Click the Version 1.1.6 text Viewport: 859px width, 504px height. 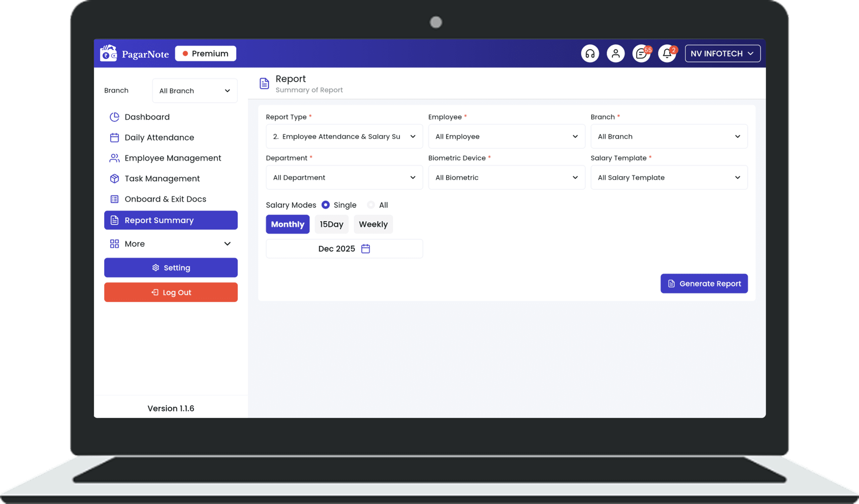tap(171, 408)
